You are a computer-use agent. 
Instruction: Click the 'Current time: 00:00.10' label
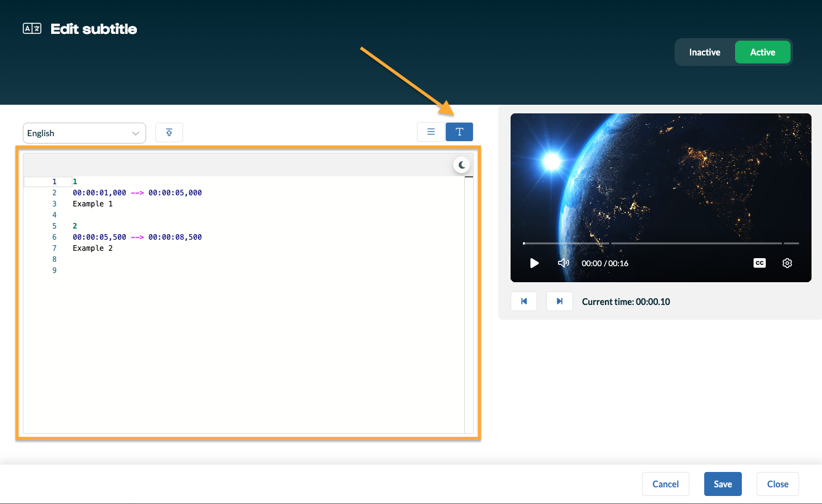click(626, 302)
